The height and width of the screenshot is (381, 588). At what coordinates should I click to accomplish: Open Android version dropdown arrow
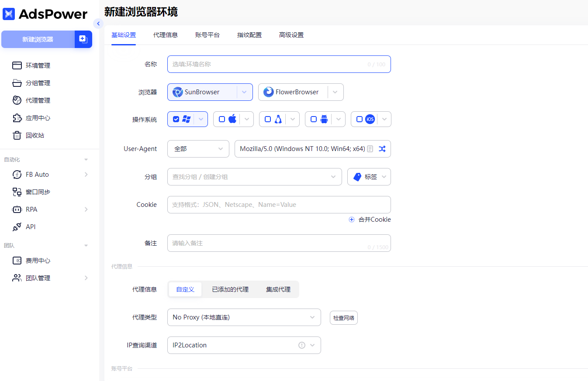click(x=339, y=119)
